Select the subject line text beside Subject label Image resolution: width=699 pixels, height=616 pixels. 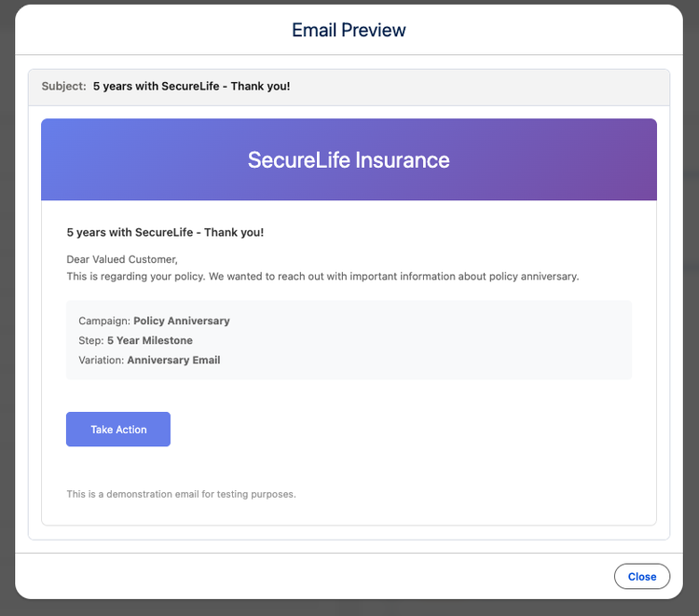pos(191,87)
